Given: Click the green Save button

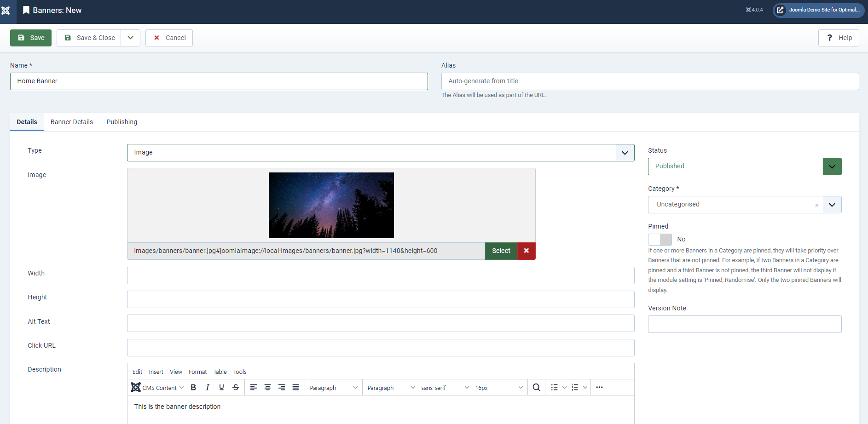Looking at the screenshot, I should tap(31, 38).
